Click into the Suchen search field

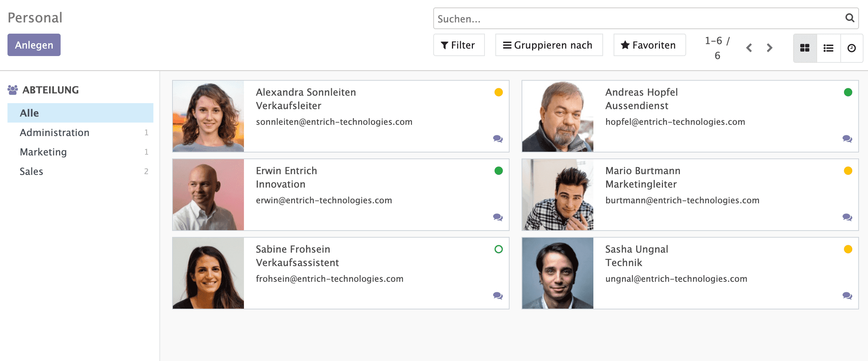tap(636, 19)
